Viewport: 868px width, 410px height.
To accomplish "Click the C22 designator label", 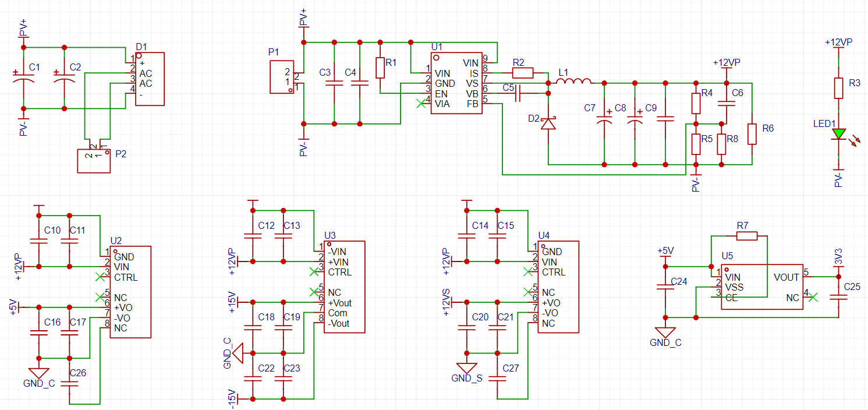I will (x=266, y=368).
